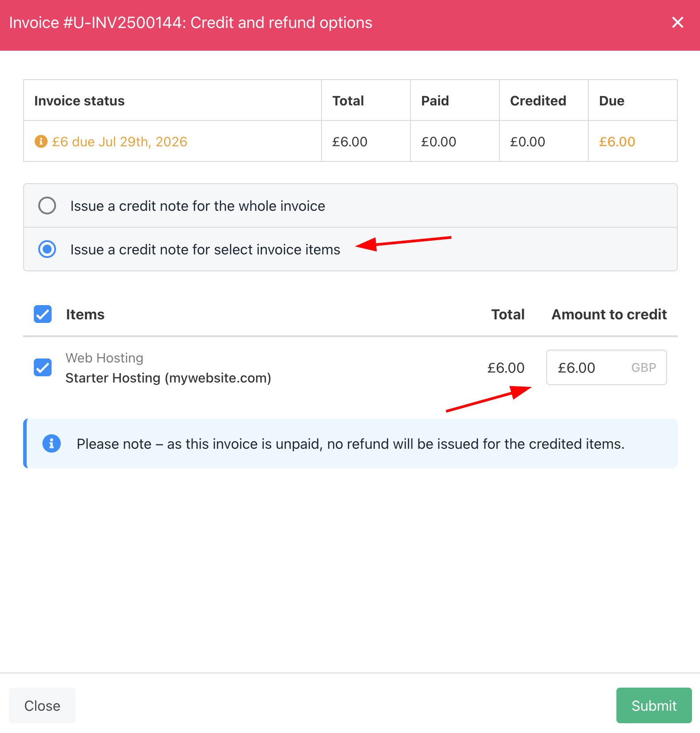The height and width of the screenshot is (733, 700).
Task: Click the 'Invoice status' column header
Action: click(79, 101)
